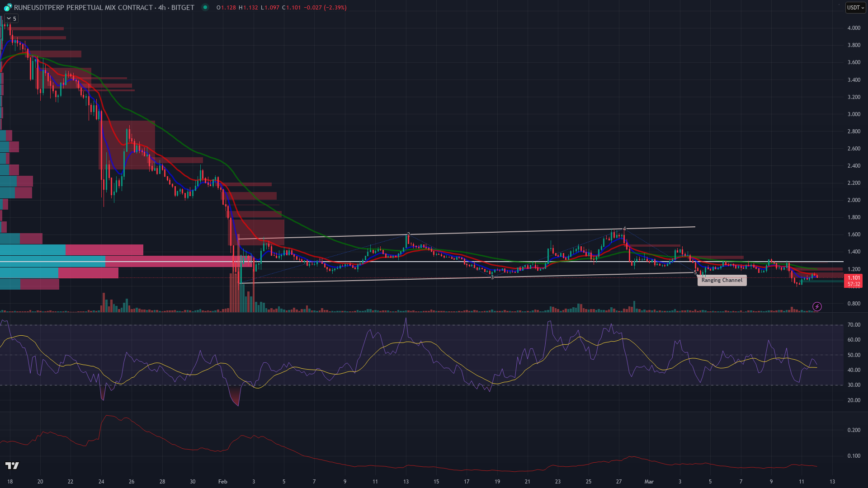Open the USDT currency dropdown

coord(855,7)
